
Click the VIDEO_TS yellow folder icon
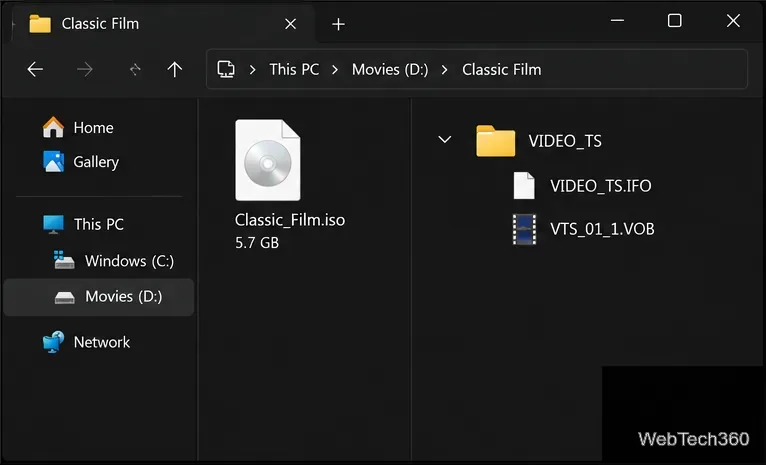click(x=495, y=141)
